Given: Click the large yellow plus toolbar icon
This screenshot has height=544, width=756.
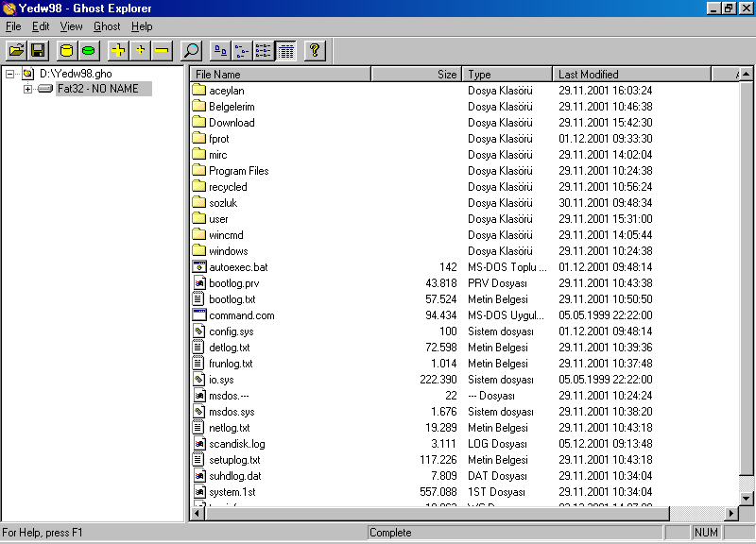Looking at the screenshot, I should coord(118,51).
